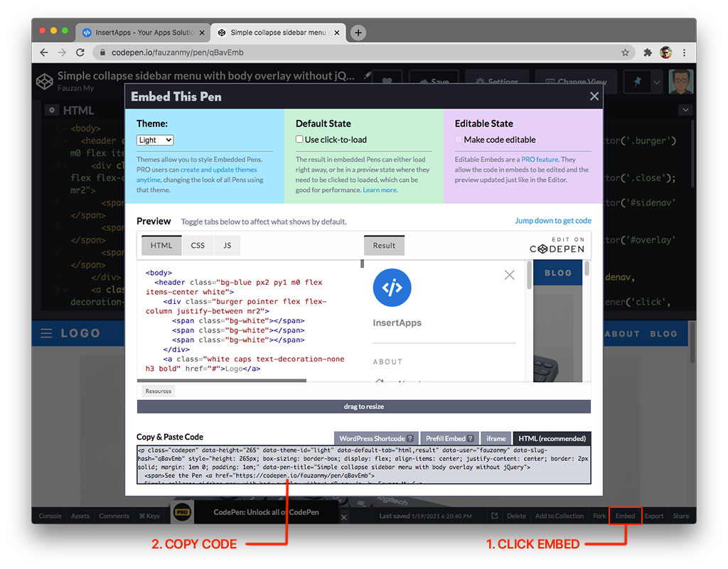Toggle Make code editable checkbox
The width and height of the screenshot is (728, 569).
[459, 139]
